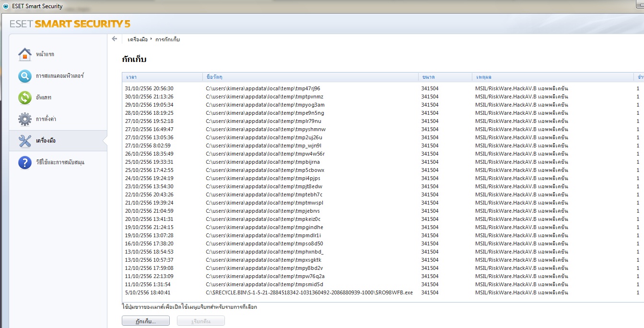Select row with file tmp5cbowx

coord(383,170)
